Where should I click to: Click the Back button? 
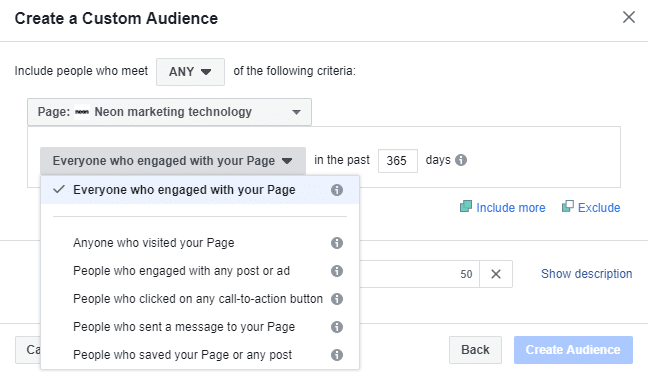click(x=475, y=350)
